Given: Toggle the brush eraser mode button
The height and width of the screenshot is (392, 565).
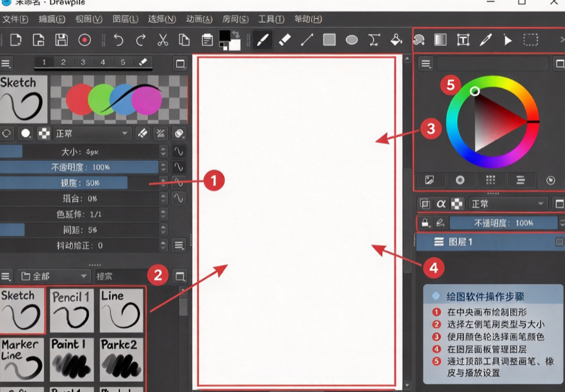Looking at the screenshot, I should [x=143, y=134].
